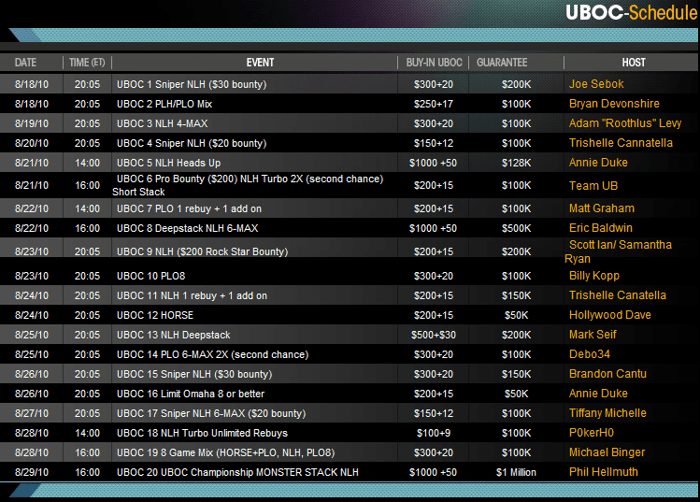Click event UBOC 13 NLH Deepstack
Viewport: 700px width, 502px height.
tap(173, 335)
